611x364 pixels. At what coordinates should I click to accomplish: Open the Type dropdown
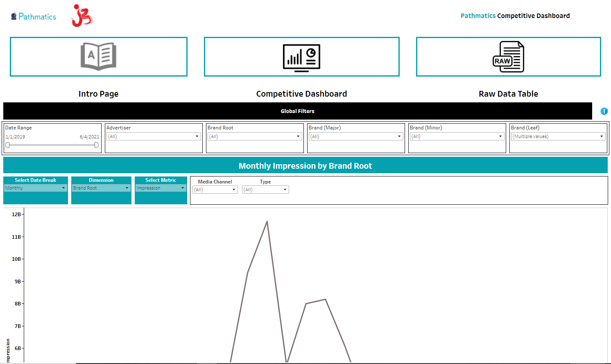[x=265, y=190]
